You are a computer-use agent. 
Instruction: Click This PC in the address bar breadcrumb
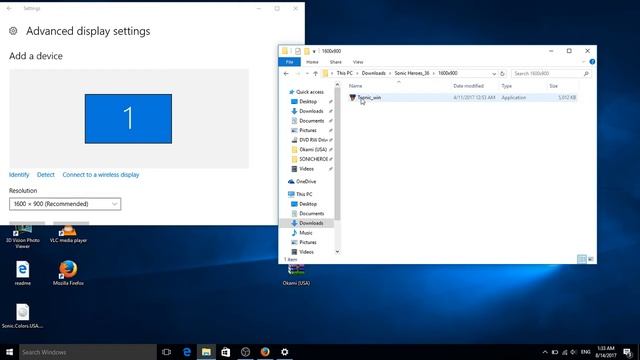(x=344, y=73)
